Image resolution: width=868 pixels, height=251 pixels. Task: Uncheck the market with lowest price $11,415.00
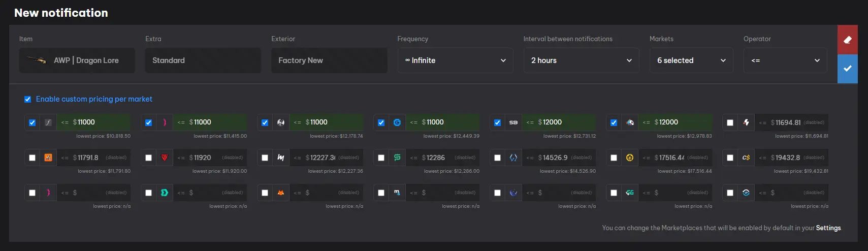click(x=148, y=122)
